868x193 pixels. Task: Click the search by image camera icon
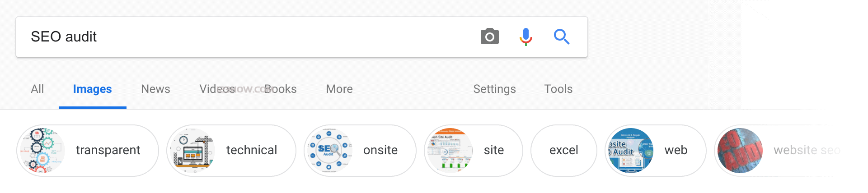489,37
